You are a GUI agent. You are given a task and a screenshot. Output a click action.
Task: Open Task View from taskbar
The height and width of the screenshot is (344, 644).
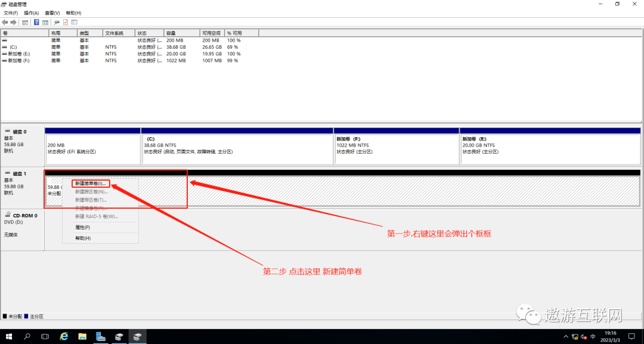click(x=45, y=337)
